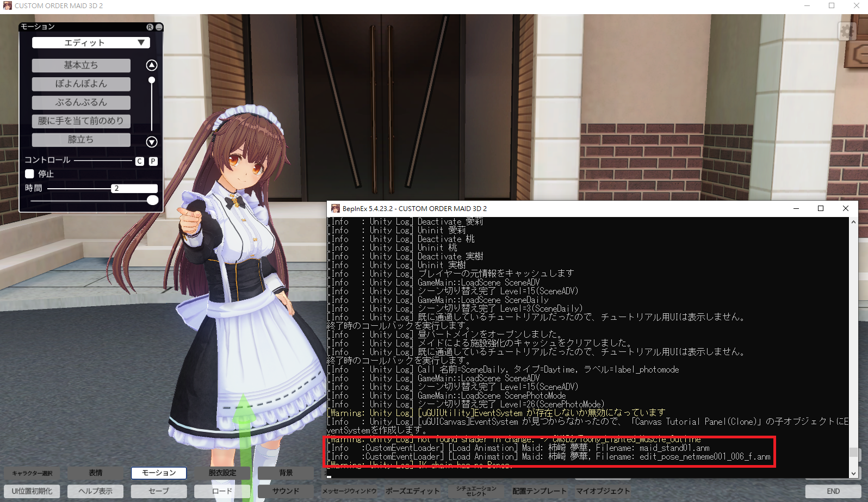Open the 背景 tab

(x=286, y=473)
